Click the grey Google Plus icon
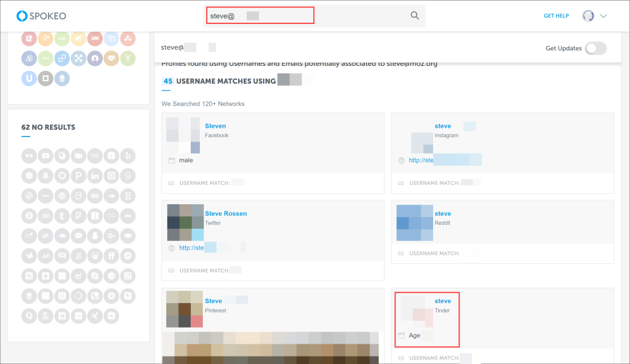Viewport: 630px width, 364px height. 111,236
